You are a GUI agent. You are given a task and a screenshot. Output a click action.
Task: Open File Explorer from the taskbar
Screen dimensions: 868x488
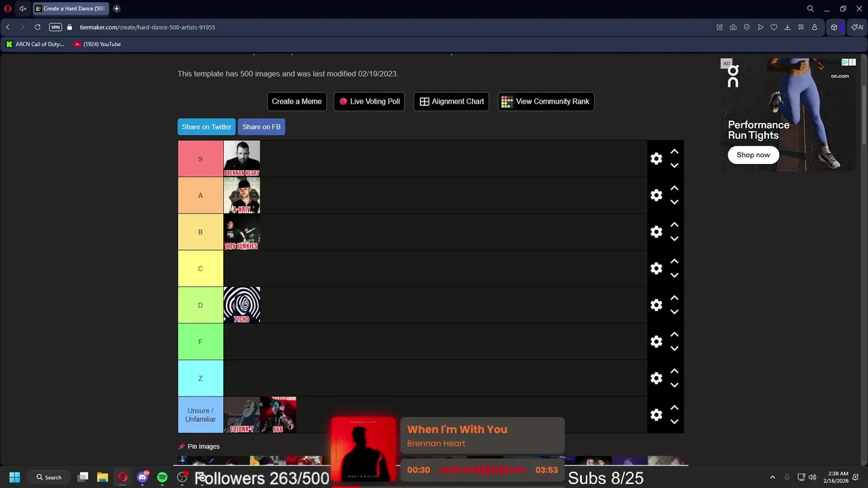[x=102, y=477]
